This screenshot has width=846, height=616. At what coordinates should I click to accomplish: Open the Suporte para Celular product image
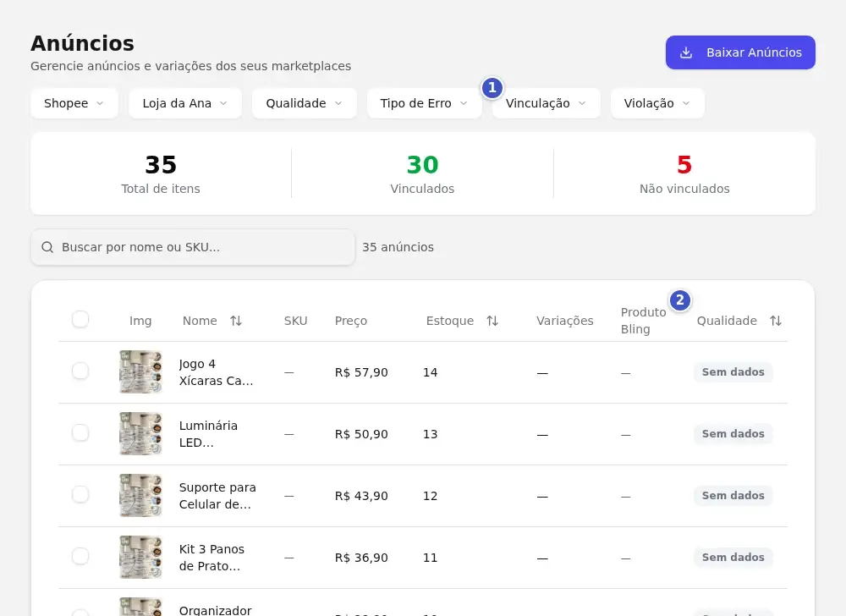pos(140,495)
